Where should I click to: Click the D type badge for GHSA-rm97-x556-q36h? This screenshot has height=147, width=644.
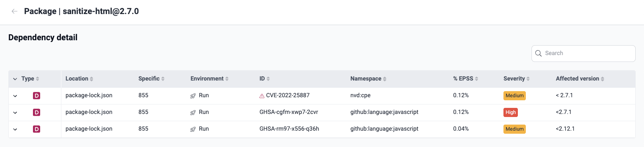(37, 129)
